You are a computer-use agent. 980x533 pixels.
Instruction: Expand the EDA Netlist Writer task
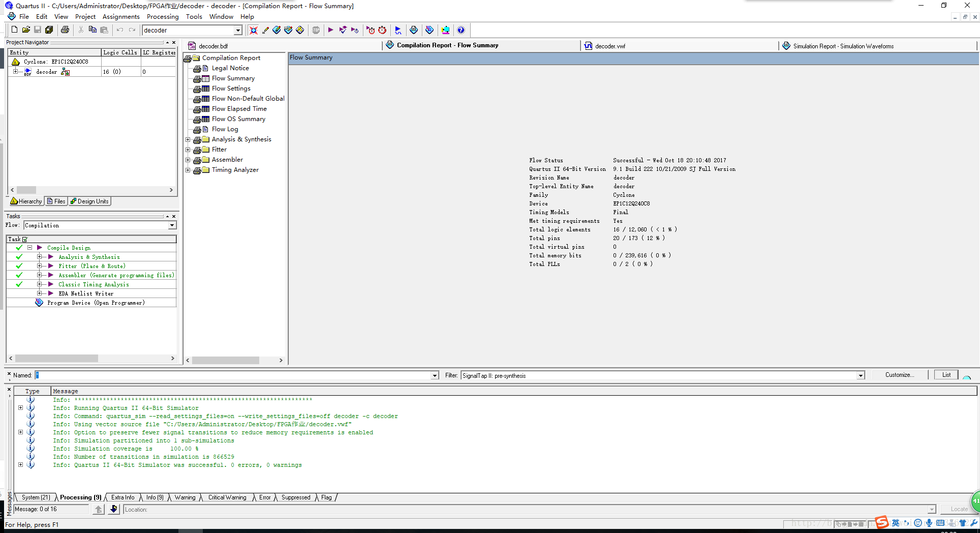pyautogui.click(x=40, y=293)
